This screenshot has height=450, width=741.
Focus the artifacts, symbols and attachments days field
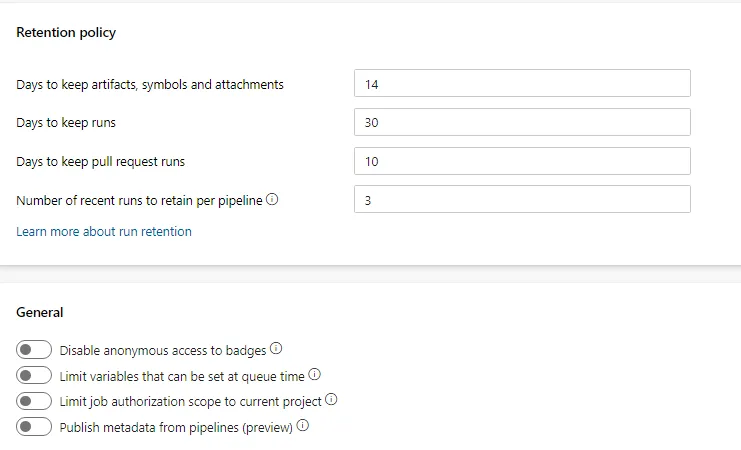(522, 84)
